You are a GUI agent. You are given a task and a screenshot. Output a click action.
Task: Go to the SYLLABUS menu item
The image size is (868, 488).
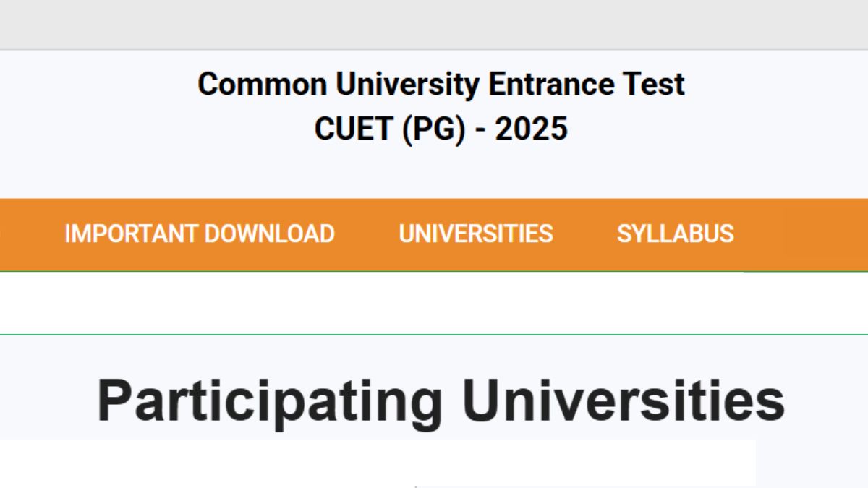675,234
